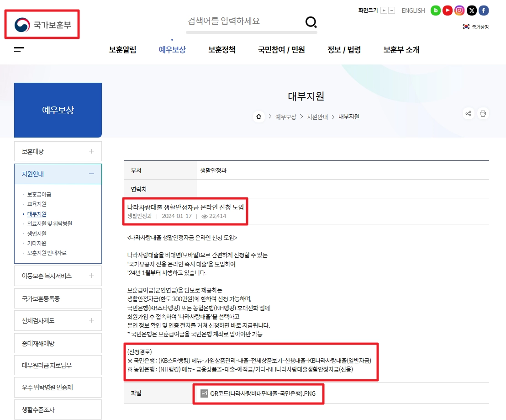This screenshot has height=420, width=506.
Task: Click the blue 예우보상 sidebar header
Action: click(x=58, y=110)
